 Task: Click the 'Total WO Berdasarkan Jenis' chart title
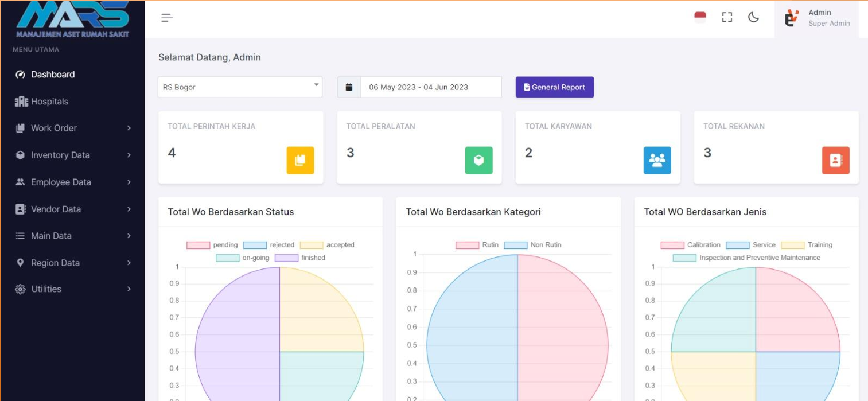tap(705, 212)
